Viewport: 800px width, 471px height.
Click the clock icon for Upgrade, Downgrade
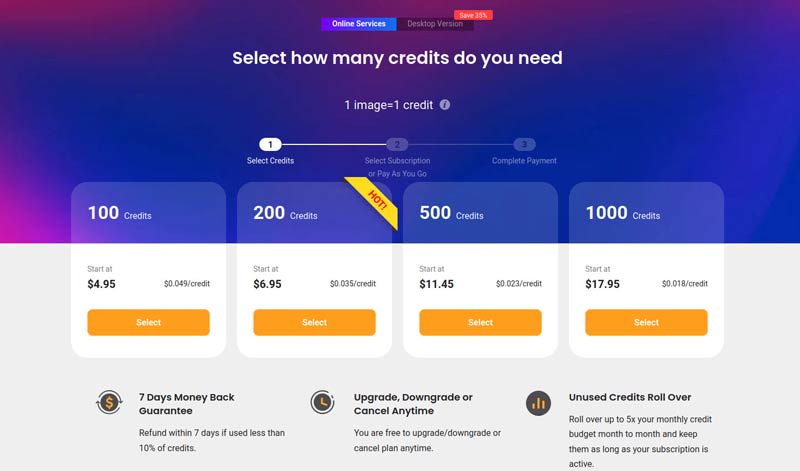322,403
